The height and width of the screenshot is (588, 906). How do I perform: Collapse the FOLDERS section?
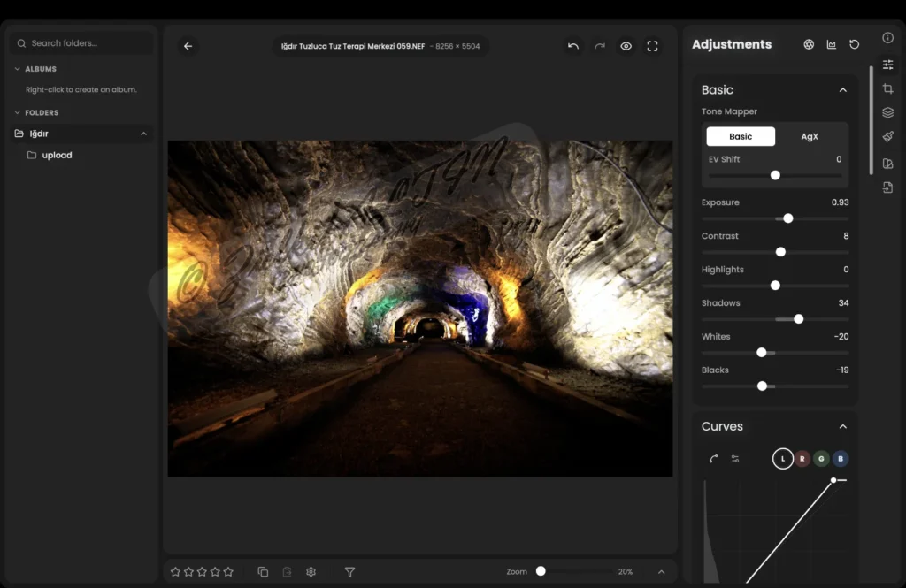click(18, 112)
